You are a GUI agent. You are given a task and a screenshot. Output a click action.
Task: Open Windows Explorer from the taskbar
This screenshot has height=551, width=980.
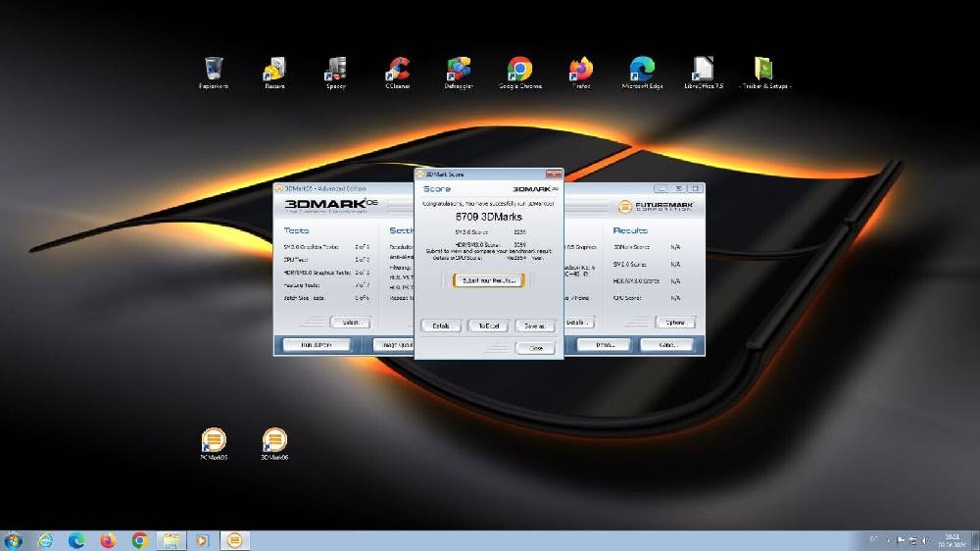[171, 540]
